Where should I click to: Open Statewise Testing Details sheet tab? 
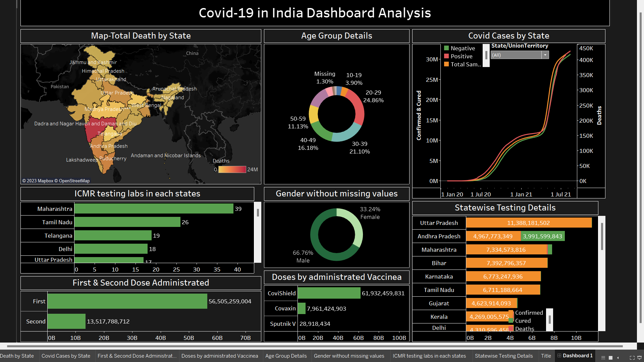pos(503,356)
